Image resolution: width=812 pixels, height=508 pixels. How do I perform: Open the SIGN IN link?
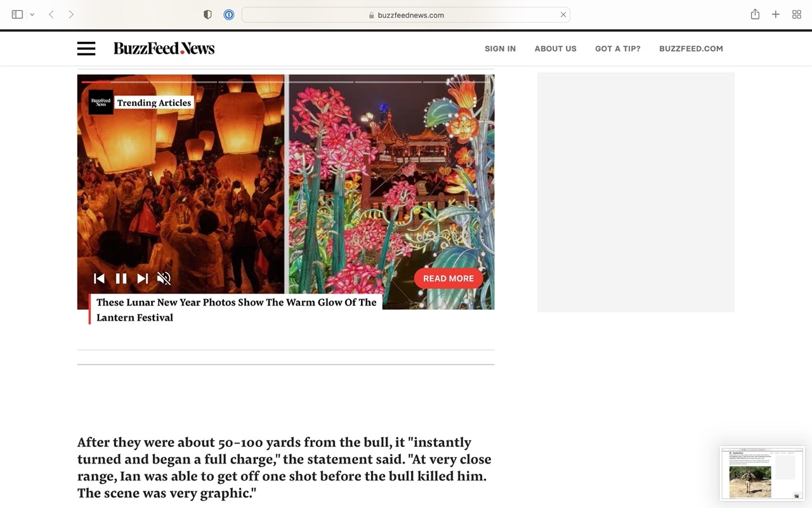500,48
